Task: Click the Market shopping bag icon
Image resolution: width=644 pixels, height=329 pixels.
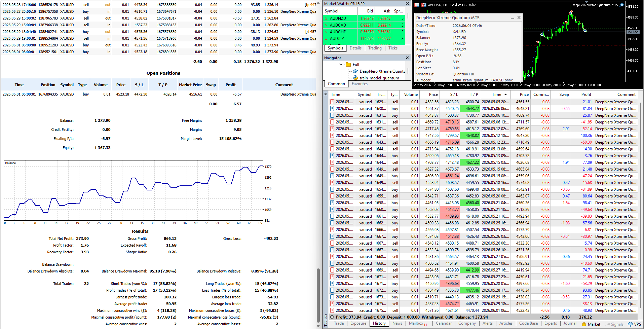Action: (584, 324)
